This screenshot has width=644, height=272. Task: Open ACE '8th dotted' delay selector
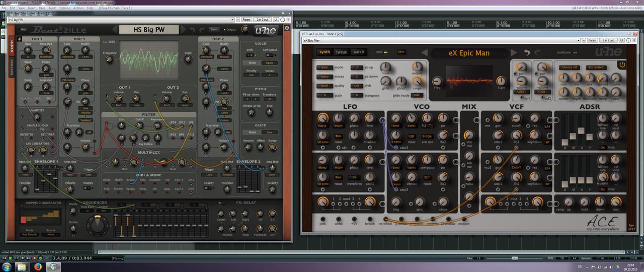tap(597, 67)
